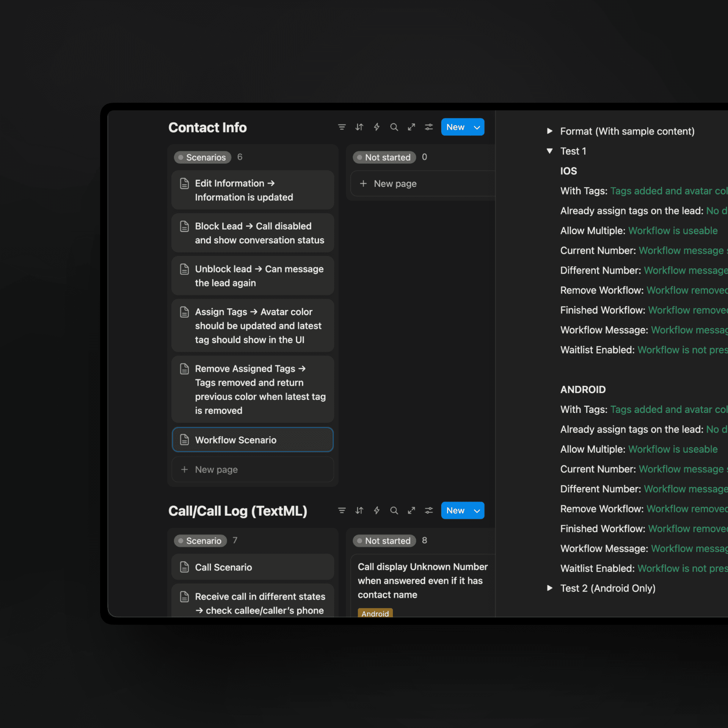The height and width of the screenshot is (728, 728).
Task: Open Contact Info as full page
Action: [x=411, y=127]
